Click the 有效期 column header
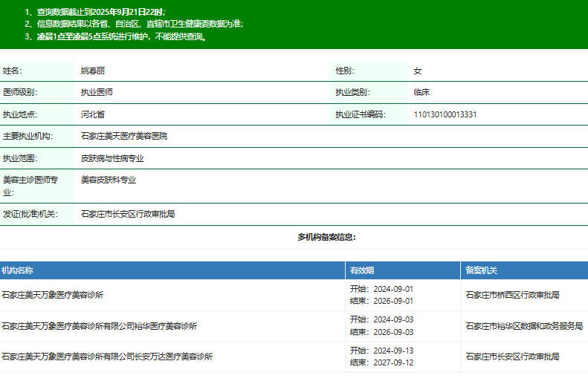 coord(362,270)
